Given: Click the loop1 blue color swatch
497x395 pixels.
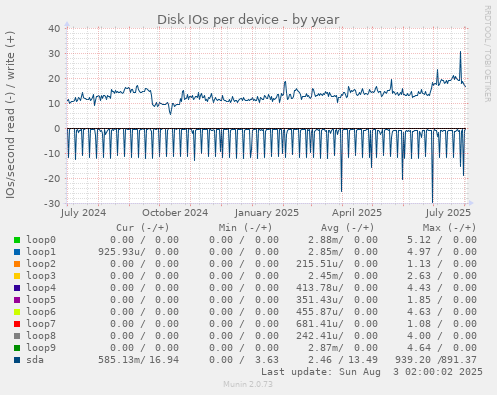Looking at the screenshot, I should point(17,252).
